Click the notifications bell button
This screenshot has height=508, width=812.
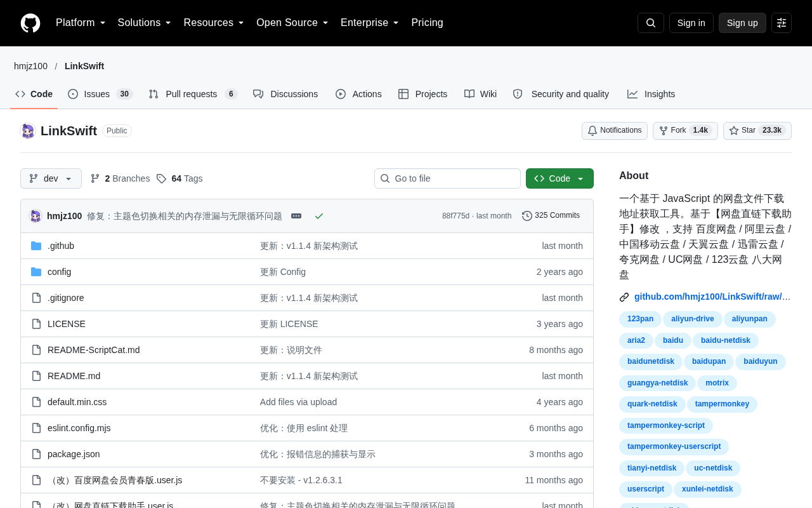coord(615,131)
